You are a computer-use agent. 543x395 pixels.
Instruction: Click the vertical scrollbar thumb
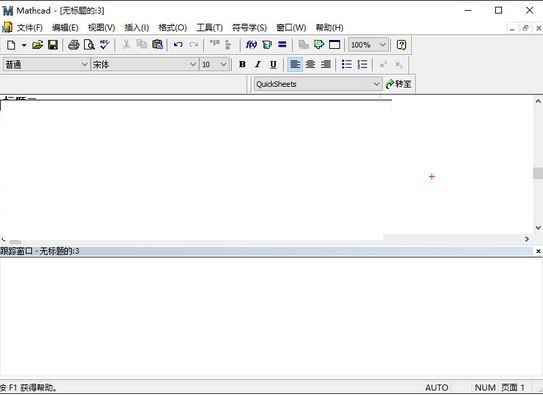pyautogui.click(x=538, y=173)
